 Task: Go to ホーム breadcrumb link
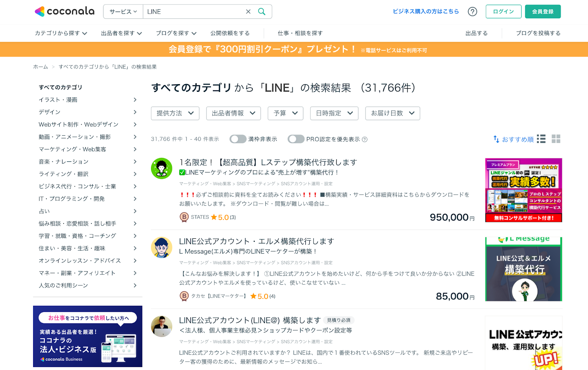(40, 67)
